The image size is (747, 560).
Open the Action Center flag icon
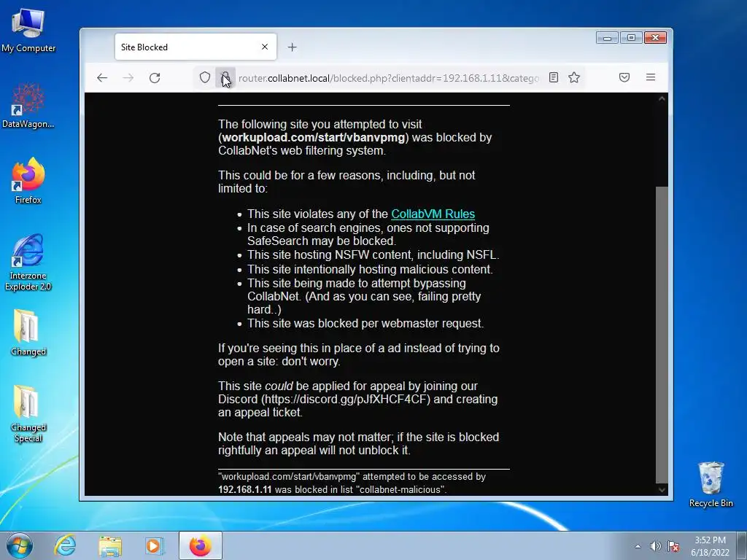(673, 546)
